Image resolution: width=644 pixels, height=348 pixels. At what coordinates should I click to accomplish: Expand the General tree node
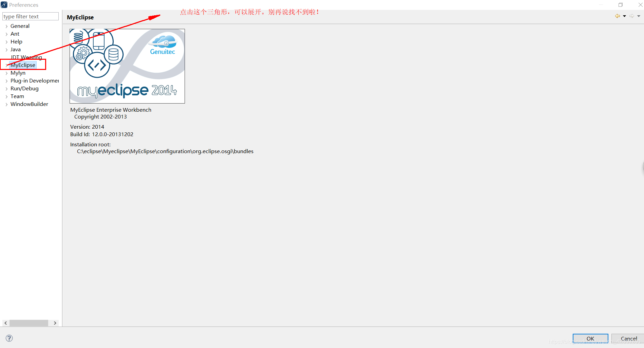6,26
